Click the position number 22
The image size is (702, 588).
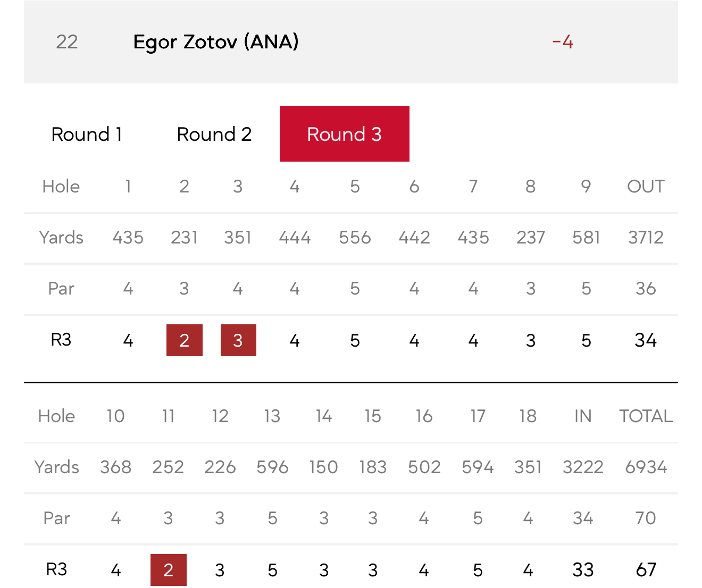67,41
